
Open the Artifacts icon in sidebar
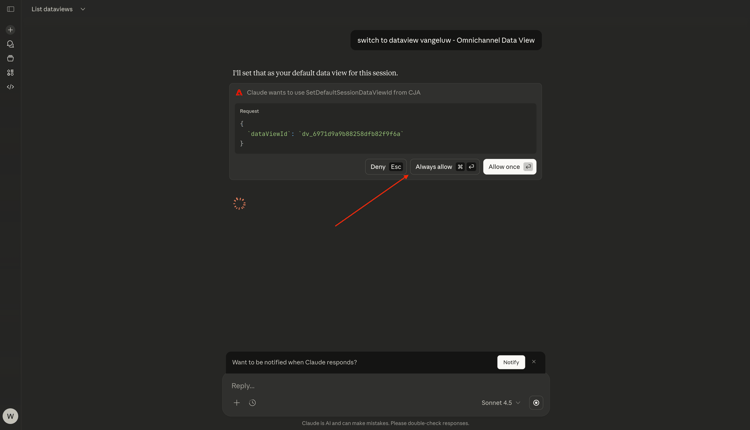pyautogui.click(x=11, y=73)
